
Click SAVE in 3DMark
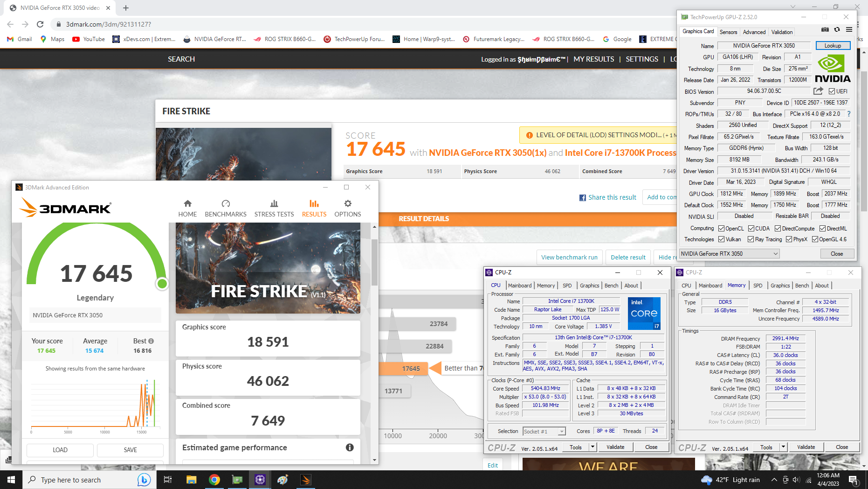(130, 450)
